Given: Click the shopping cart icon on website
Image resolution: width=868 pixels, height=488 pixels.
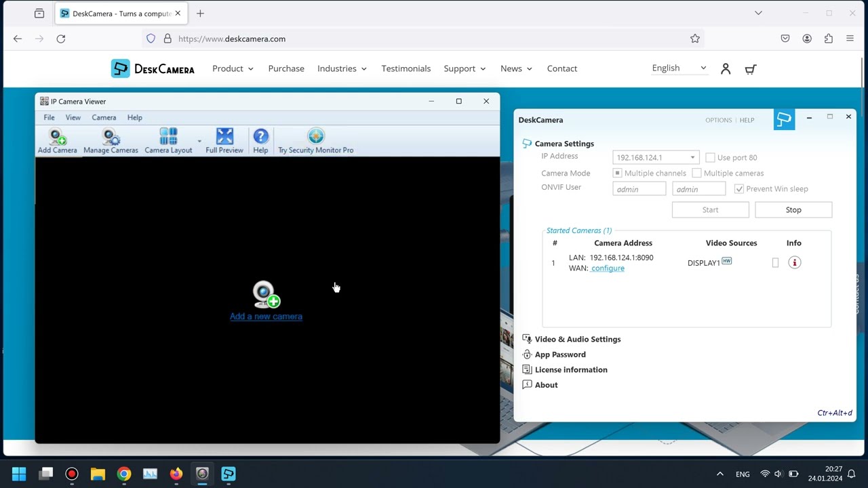Looking at the screenshot, I should tap(751, 68).
